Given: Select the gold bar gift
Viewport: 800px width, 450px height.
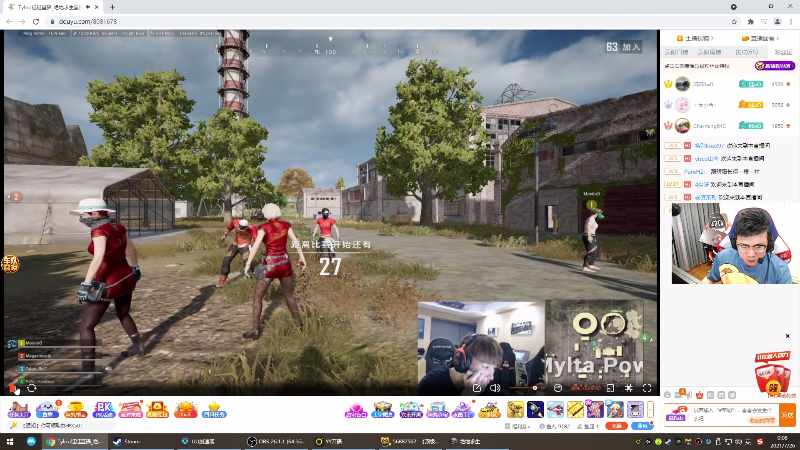Looking at the screenshot, I should [x=575, y=410].
